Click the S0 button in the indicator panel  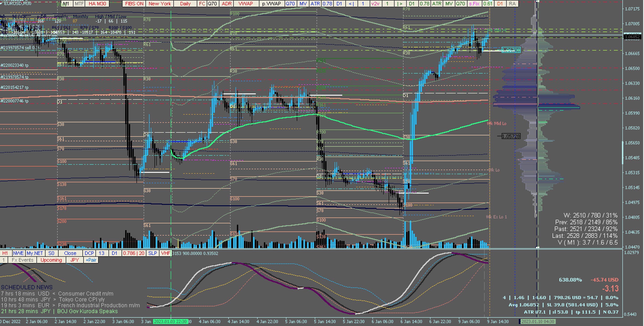[51, 253]
